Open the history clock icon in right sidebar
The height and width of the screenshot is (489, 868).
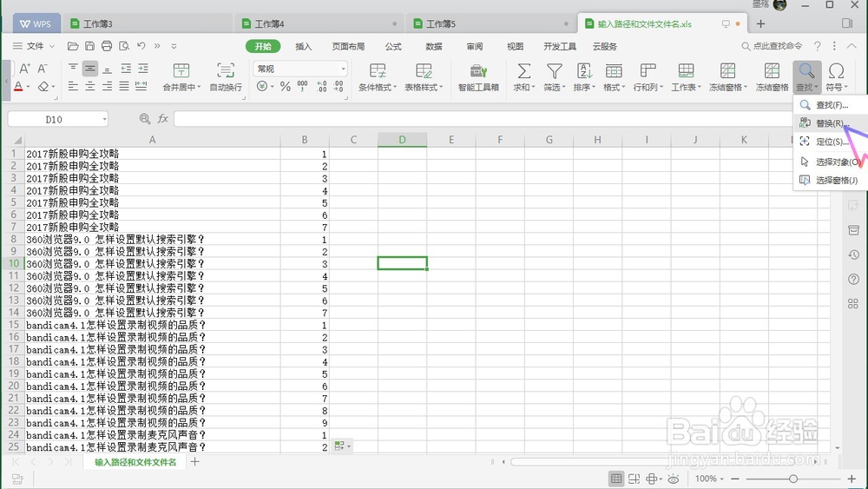pyautogui.click(x=853, y=254)
